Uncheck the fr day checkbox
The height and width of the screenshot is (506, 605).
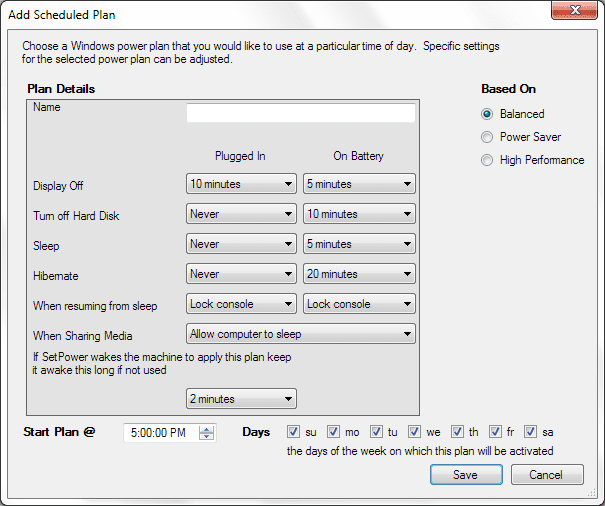tap(495, 432)
